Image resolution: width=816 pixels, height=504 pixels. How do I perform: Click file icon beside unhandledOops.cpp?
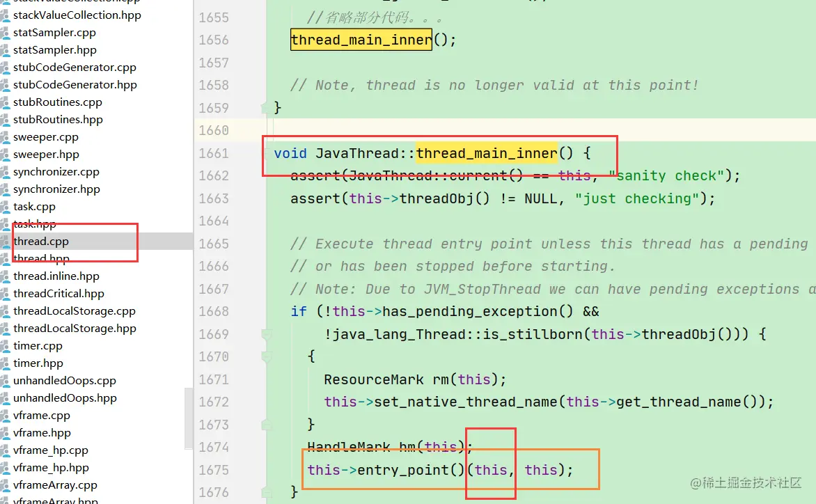(x=5, y=381)
